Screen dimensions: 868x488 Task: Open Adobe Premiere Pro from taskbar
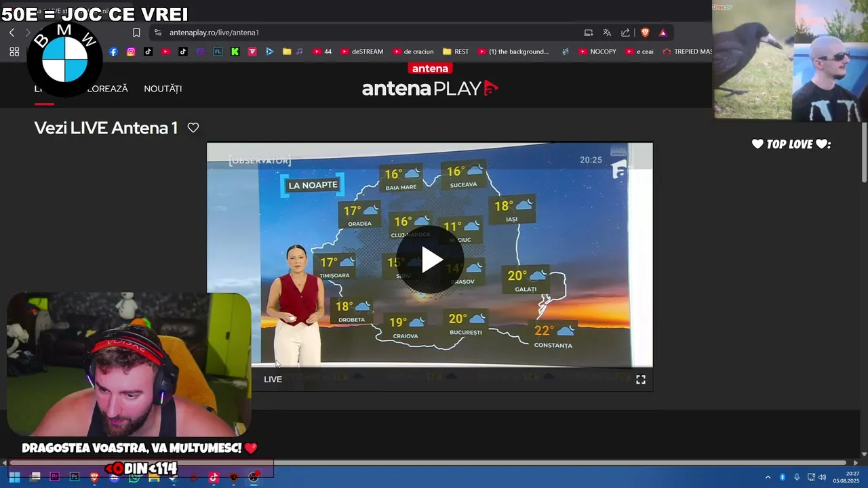55,477
